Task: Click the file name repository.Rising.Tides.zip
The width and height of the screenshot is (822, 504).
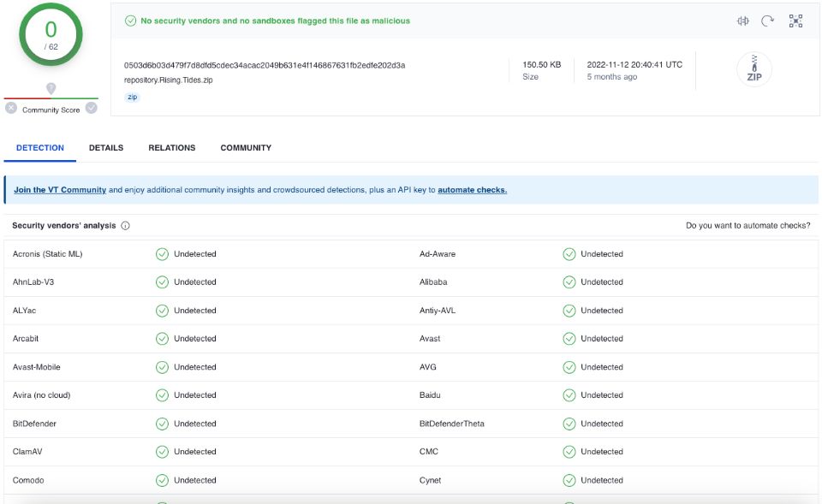Action: pos(169,80)
